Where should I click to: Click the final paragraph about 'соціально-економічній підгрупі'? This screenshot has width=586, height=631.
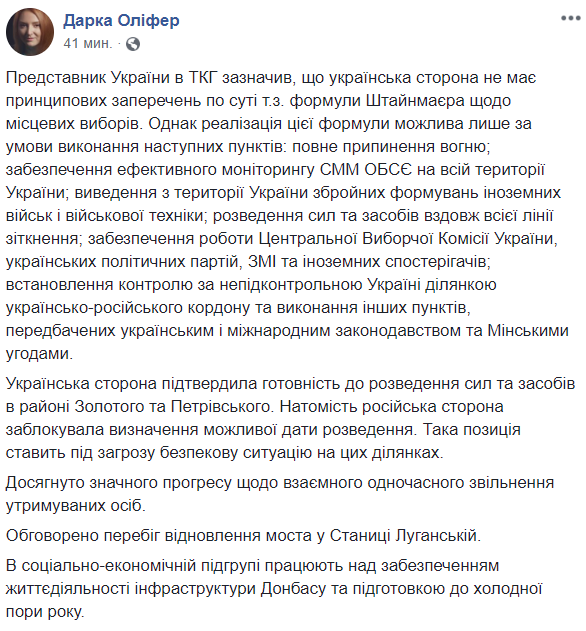[274, 588]
